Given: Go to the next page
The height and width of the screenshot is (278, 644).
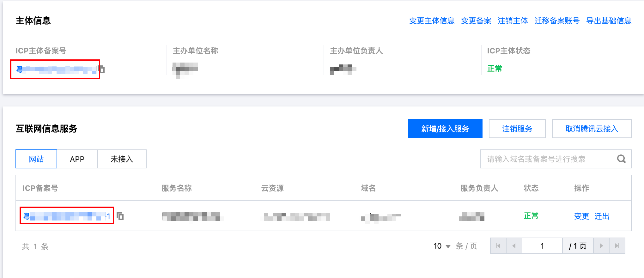Looking at the screenshot, I should click(x=601, y=246).
